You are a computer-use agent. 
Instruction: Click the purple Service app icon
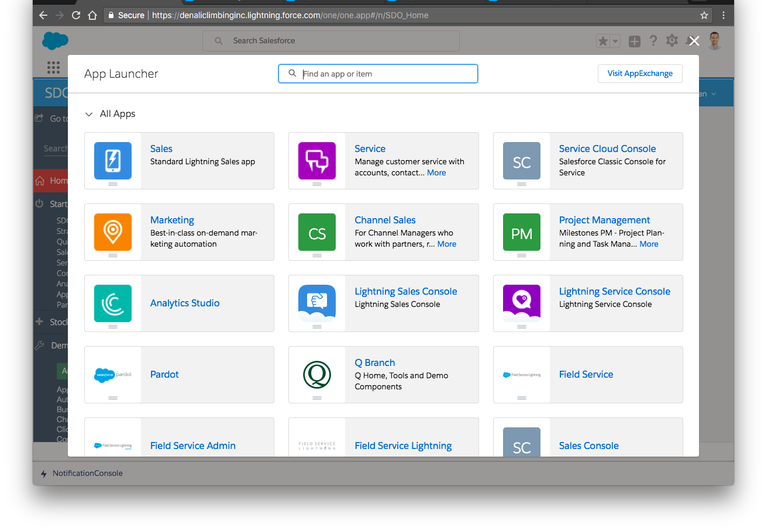pos(317,161)
